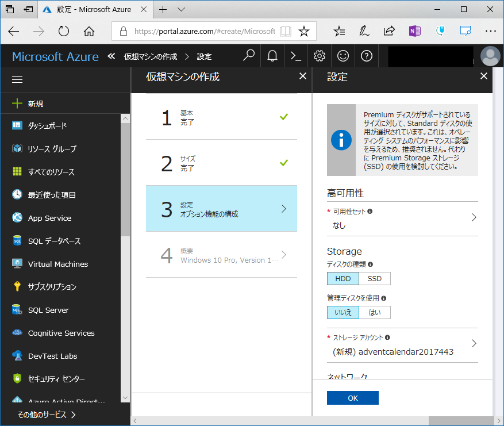Open step 3 設定 オプション機能の構成
The image size is (504, 426).
[x=221, y=208]
